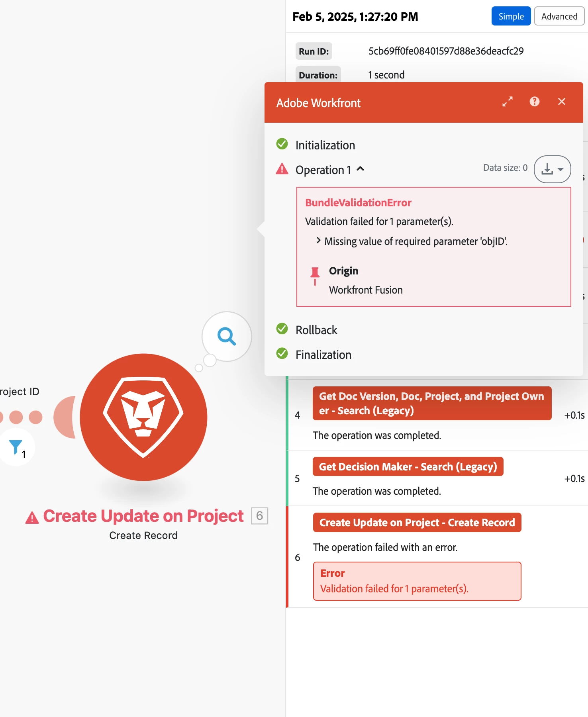Open the filter icon on the route

(x=16, y=447)
